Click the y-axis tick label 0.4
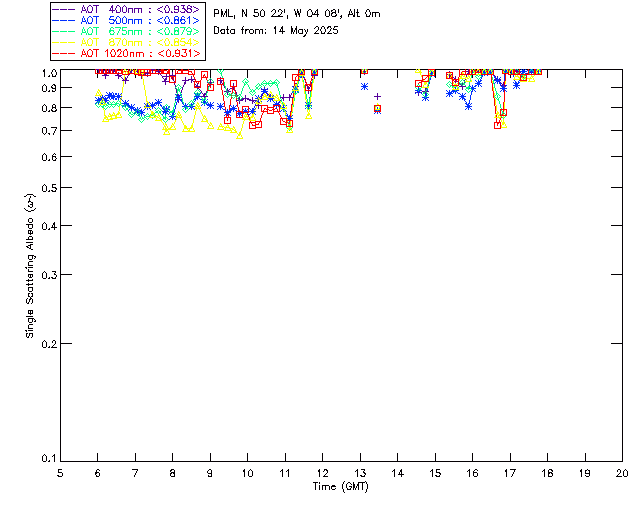Screen dimensions: 640x512 pos(49,226)
